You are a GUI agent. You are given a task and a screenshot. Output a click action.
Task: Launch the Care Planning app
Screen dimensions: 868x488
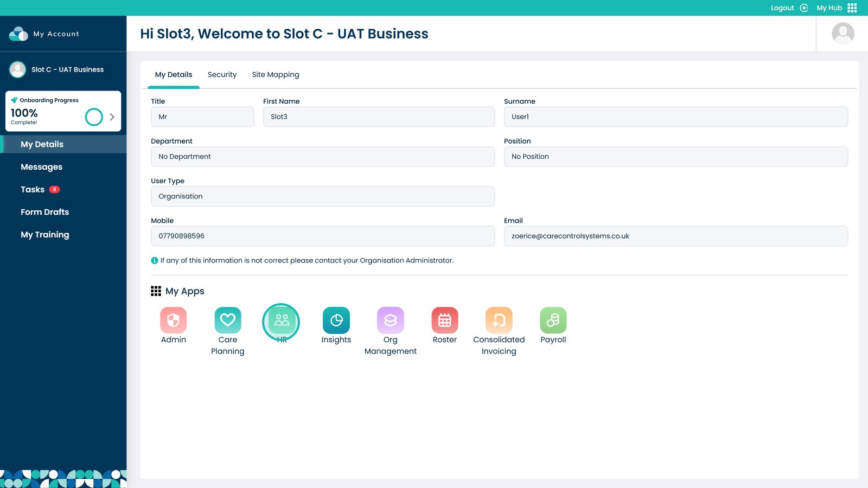coord(227,320)
